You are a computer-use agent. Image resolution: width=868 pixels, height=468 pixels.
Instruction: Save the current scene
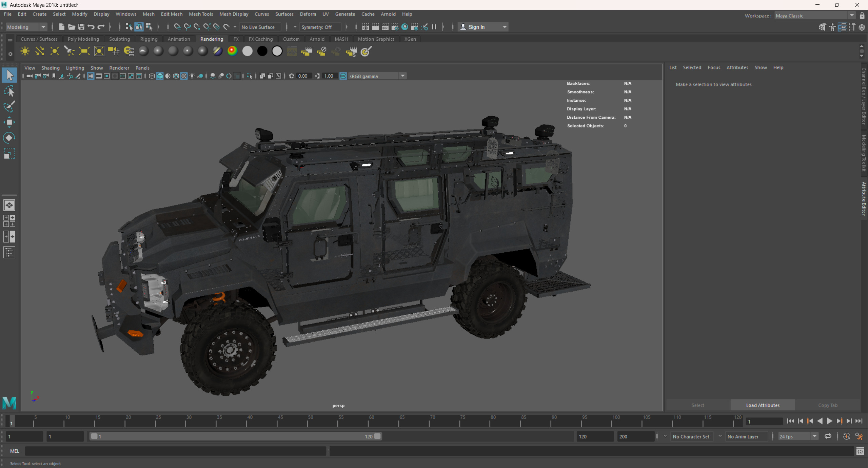pos(81,27)
